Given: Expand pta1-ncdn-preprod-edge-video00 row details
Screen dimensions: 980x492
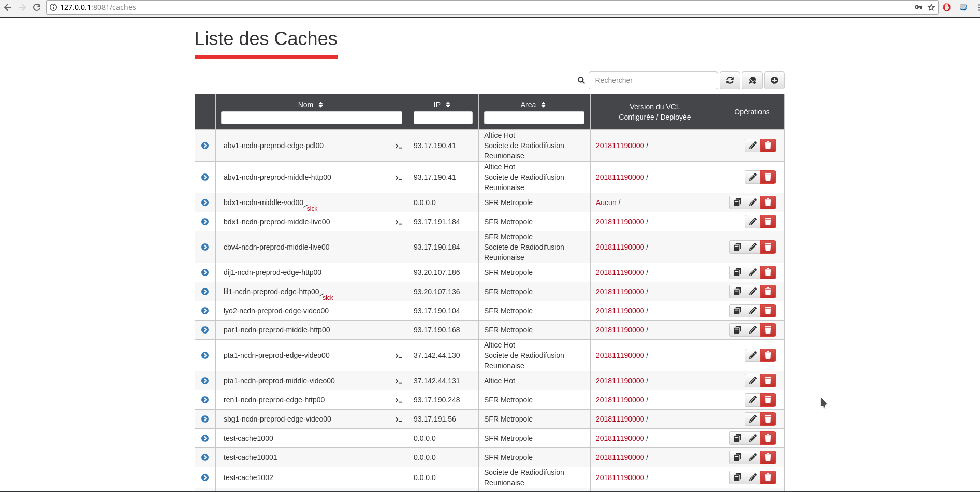Looking at the screenshot, I should [205, 355].
